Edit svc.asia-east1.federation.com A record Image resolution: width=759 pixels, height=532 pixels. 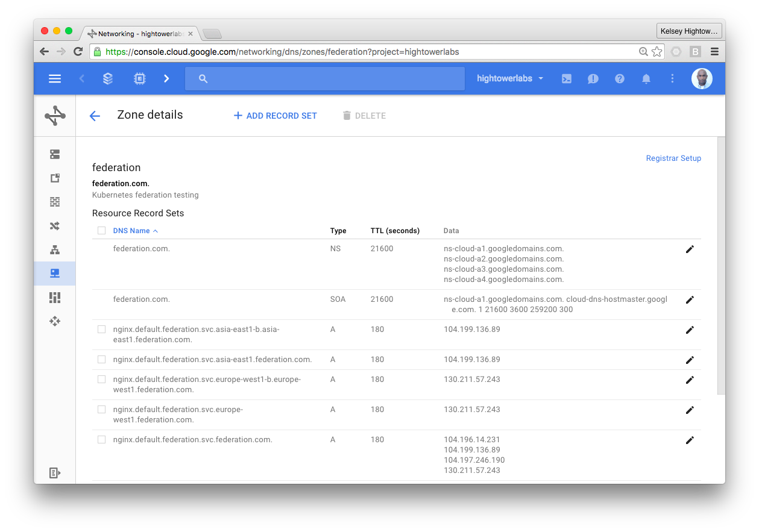[690, 360]
